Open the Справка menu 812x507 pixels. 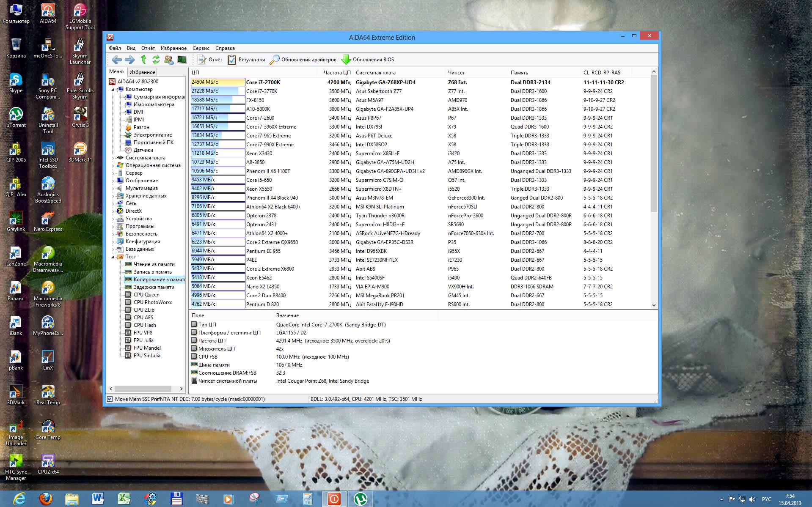coord(225,48)
